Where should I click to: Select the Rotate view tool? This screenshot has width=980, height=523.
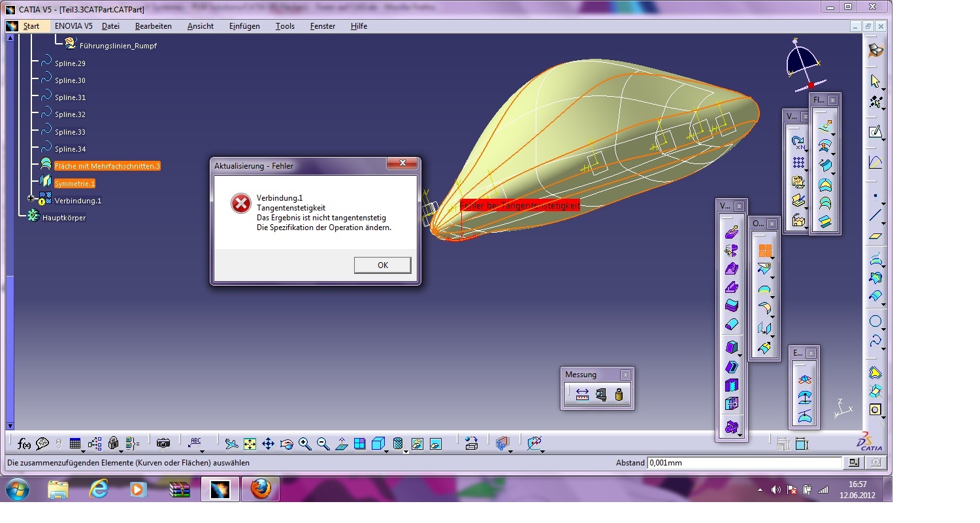click(286, 444)
